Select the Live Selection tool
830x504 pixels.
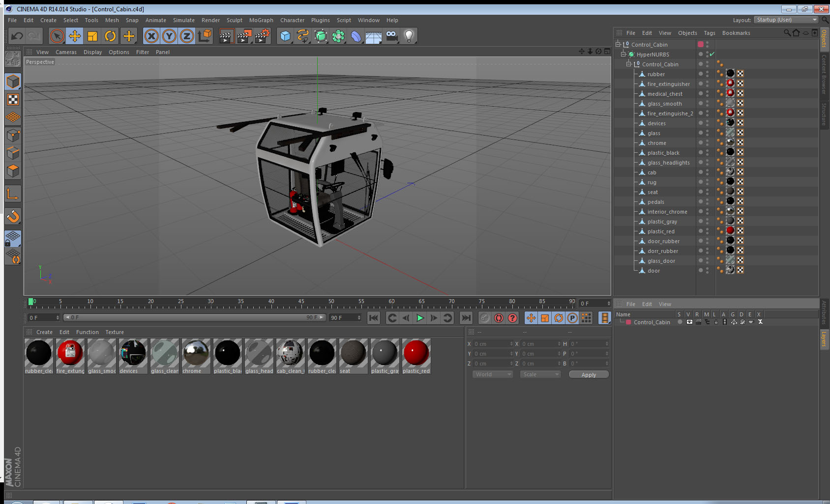pos(57,36)
